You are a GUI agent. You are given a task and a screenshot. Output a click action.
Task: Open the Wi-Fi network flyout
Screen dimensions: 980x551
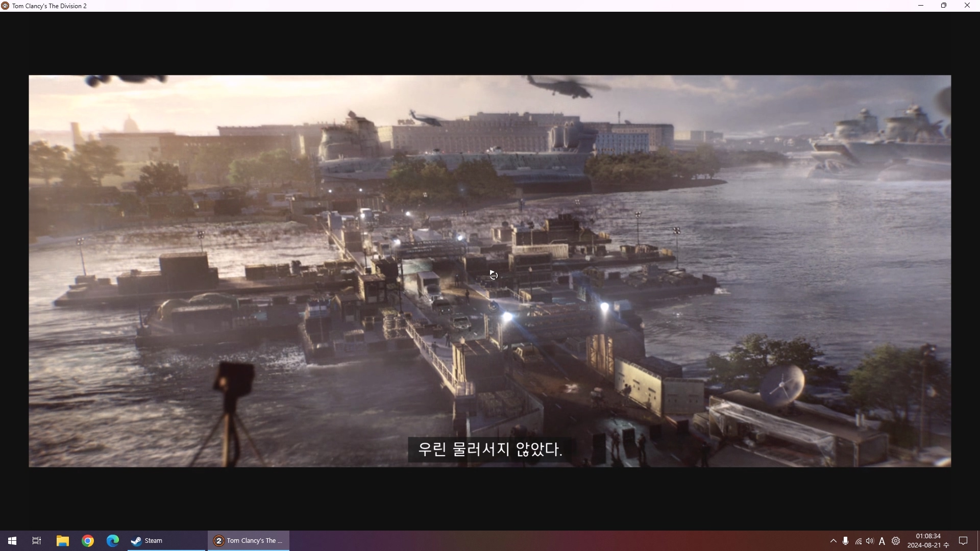click(859, 541)
